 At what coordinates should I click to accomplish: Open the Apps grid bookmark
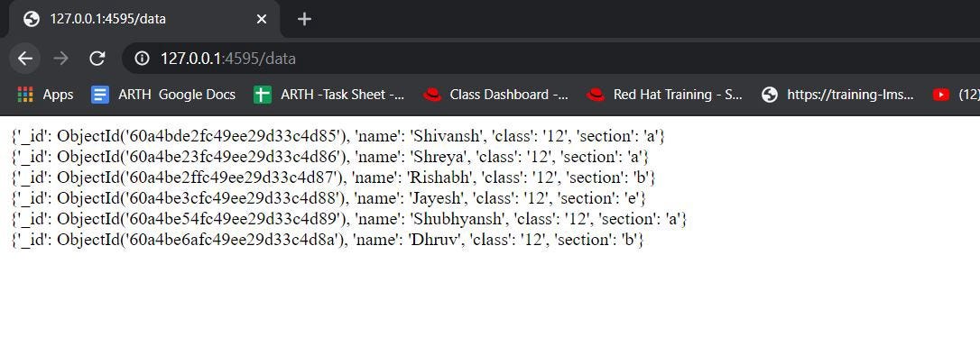45,95
